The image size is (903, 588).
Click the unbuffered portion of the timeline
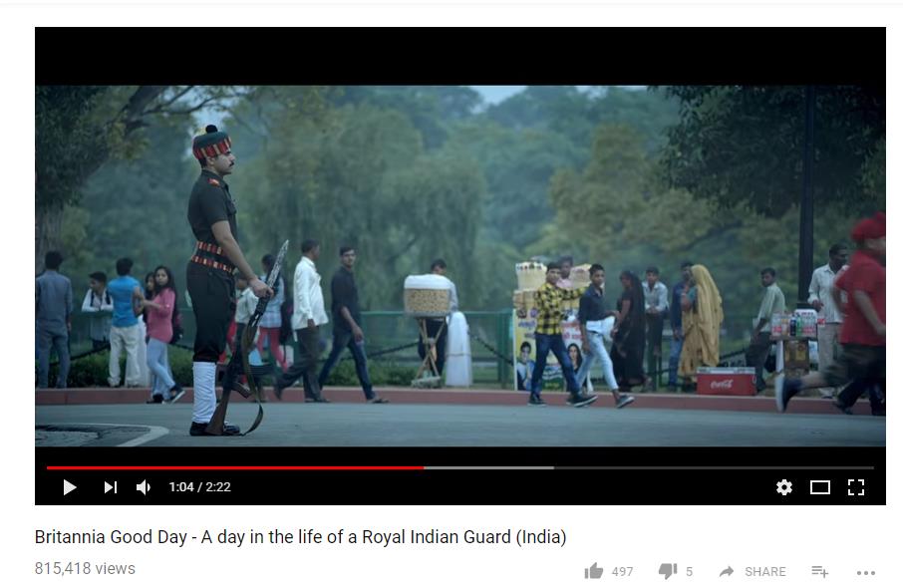tap(714, 467)
